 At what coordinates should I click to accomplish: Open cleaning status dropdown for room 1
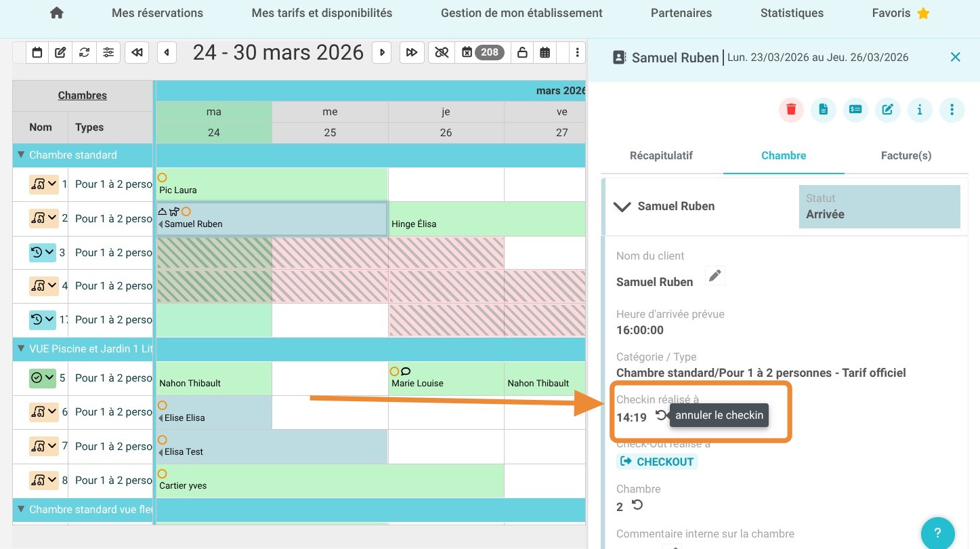tap(43, 184)
